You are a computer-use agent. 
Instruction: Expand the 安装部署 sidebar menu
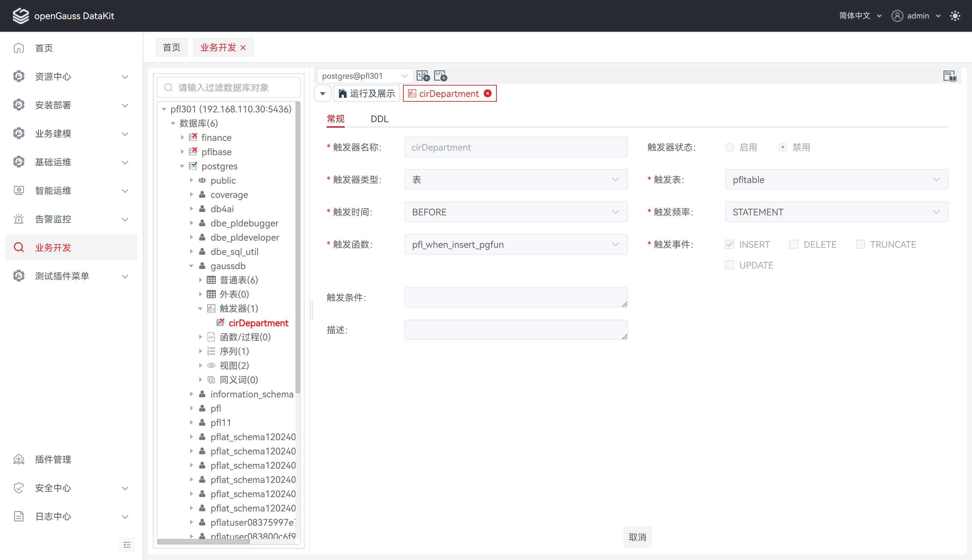coord(71,105)
